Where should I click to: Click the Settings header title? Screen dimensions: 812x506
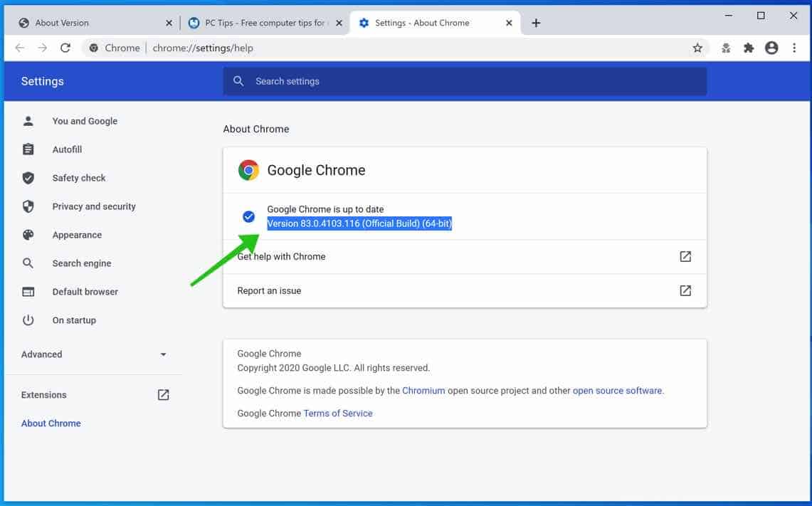[43, 81]
